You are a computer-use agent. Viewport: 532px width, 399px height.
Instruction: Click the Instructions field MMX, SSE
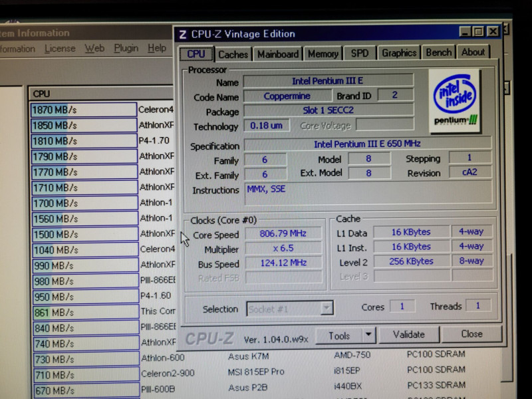(x=368, y=193)
